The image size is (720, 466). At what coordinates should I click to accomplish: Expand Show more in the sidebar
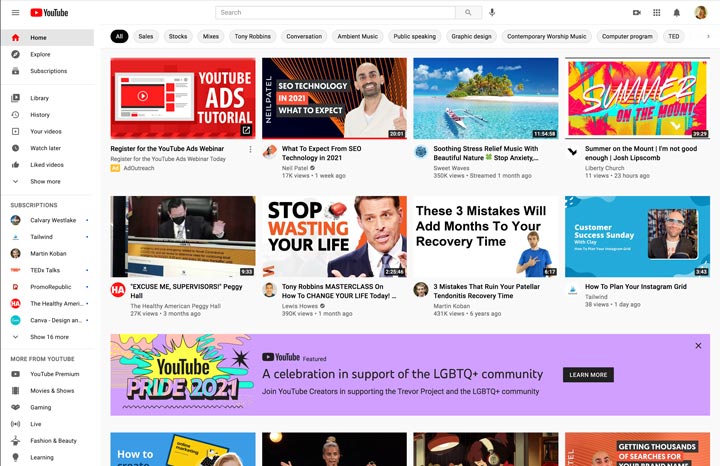(x=48, y=181)
